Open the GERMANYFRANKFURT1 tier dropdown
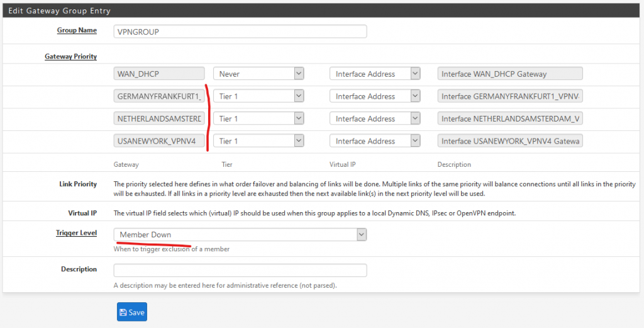644x328 pixels. (x=258, y=96)
